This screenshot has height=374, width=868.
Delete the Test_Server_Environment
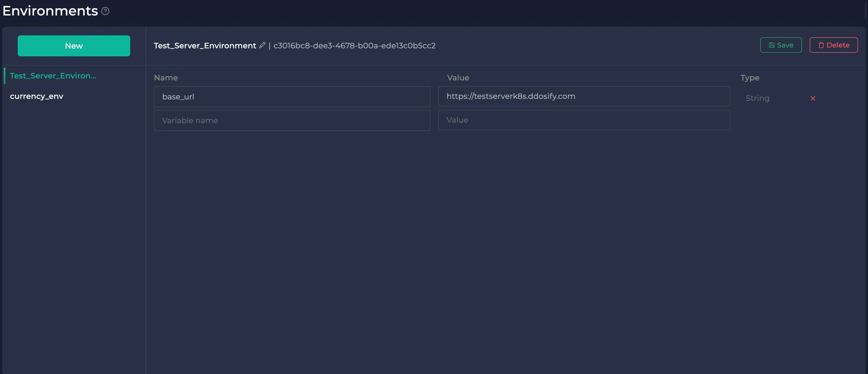[x=833, y=45]
